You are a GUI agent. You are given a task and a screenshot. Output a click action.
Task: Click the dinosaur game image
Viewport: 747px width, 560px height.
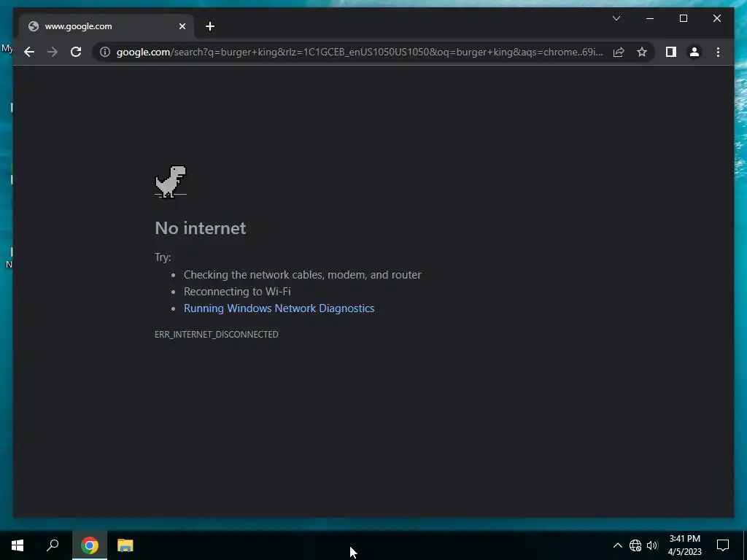coord(171,182)
